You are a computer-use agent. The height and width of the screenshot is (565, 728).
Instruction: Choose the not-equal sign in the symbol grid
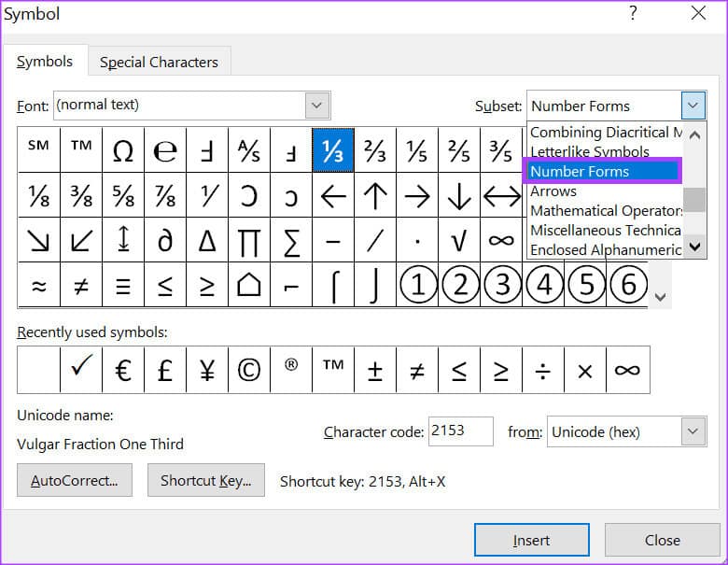[81, 285]
